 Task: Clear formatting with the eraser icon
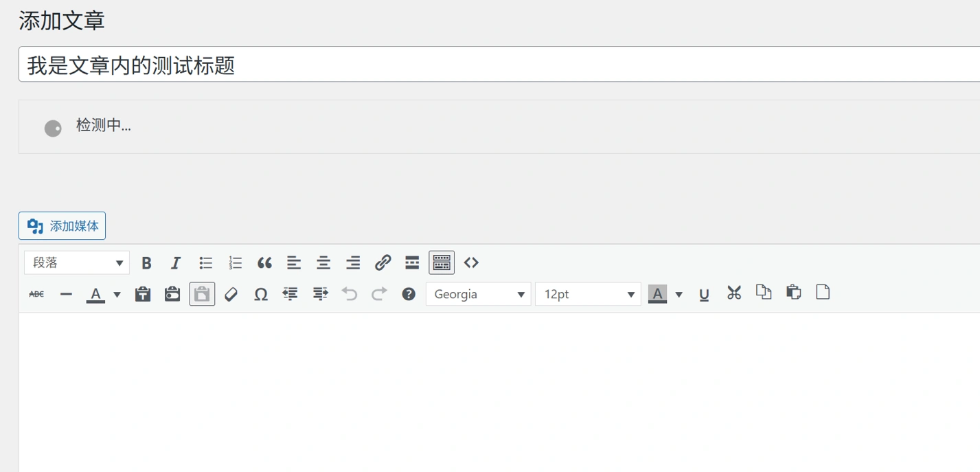point(231,294)
